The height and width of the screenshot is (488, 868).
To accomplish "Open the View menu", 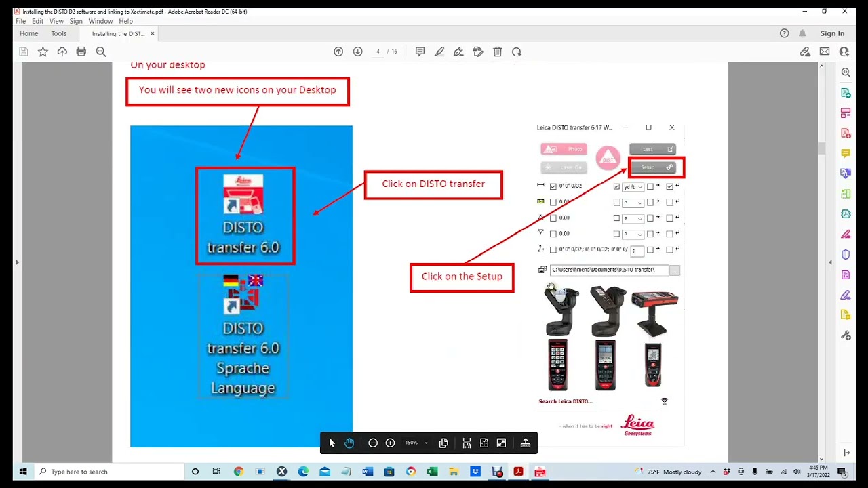I will coord(56,21).
